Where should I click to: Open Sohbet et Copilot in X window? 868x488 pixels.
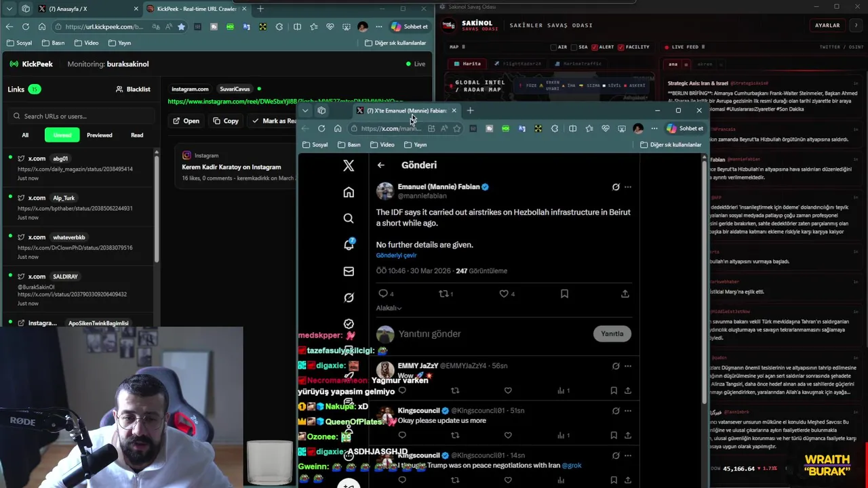point(685,129)
